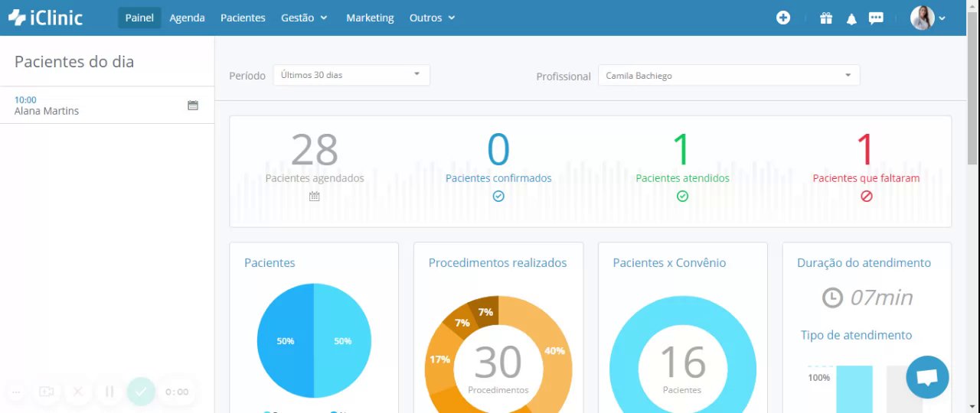
Task: Click the more options ellipsis button
Action: coord(16,392)
